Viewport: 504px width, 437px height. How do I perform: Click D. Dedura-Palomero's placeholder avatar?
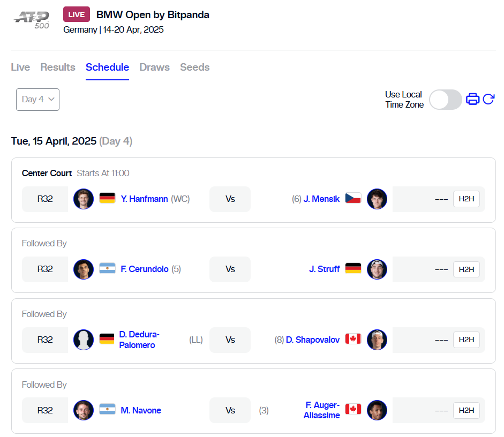coord(84,340)
